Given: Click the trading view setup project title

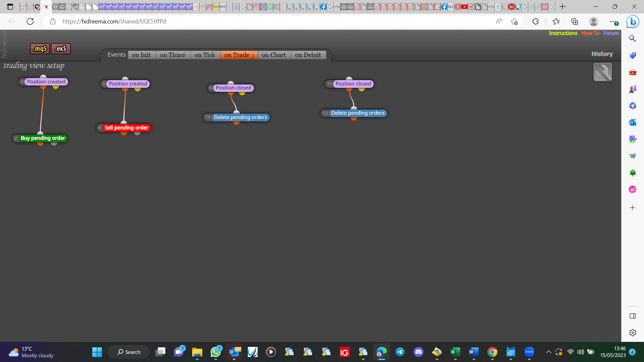Looking at the screenshot, I should coord(34,66).
